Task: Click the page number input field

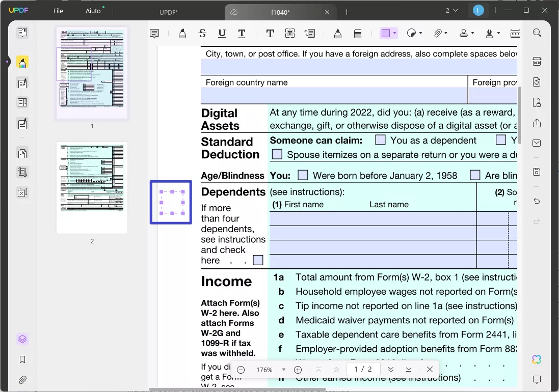Action: click(363, 369)
